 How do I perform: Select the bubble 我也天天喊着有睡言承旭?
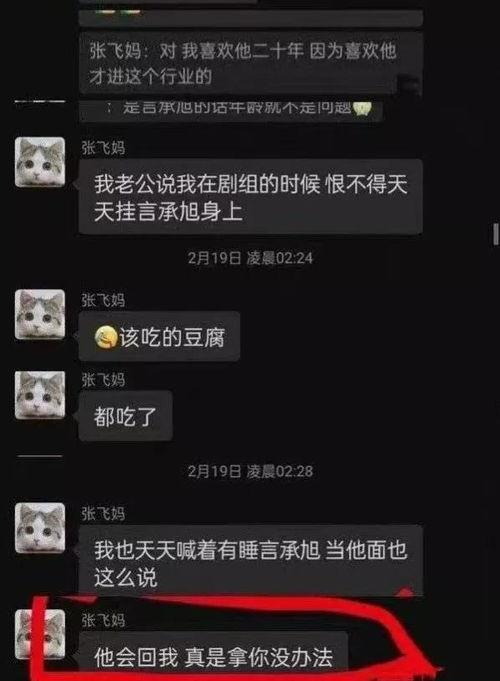coord(251,562)
